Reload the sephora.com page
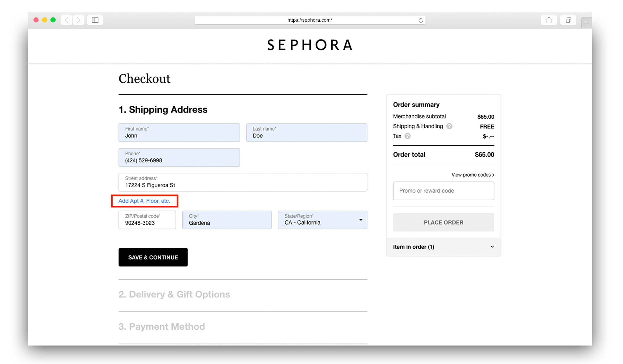Screen dimensions: 623x364 click(421, 20)
